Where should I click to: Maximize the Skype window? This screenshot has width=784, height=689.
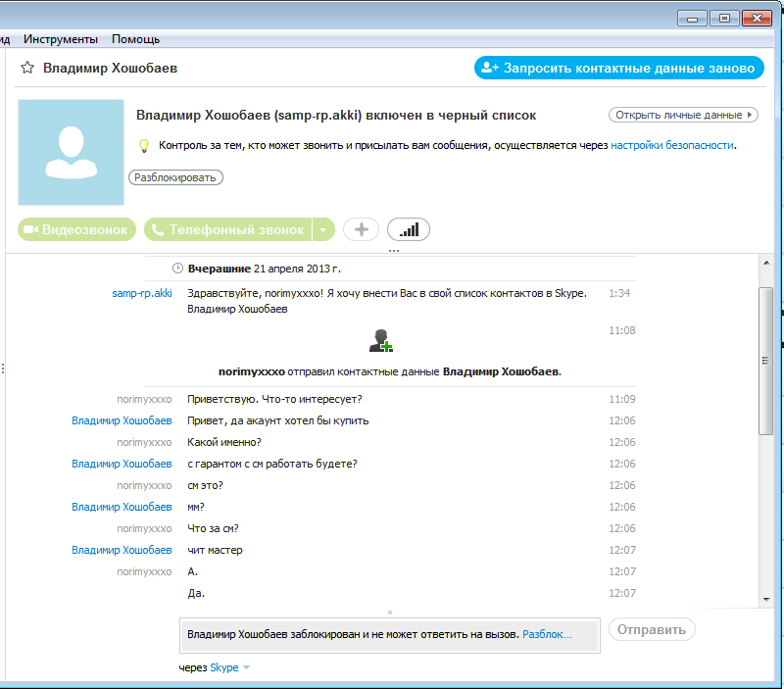point(724,19)
